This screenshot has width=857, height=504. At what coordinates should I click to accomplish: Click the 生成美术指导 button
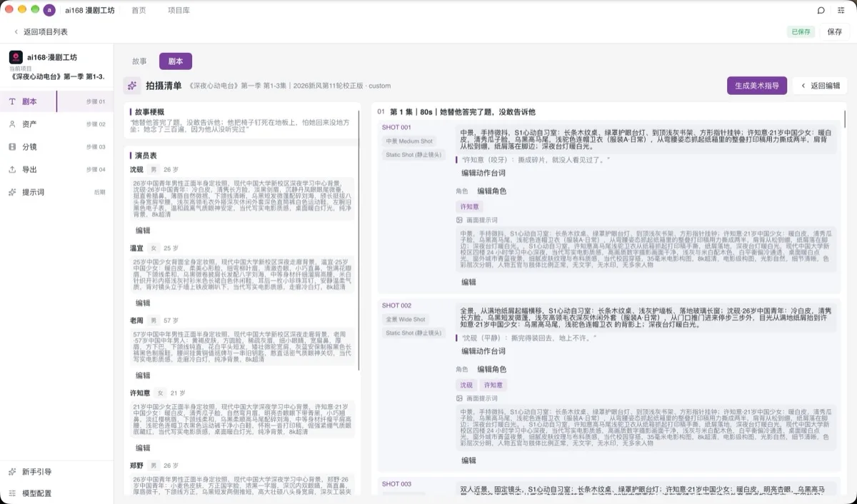757,86
